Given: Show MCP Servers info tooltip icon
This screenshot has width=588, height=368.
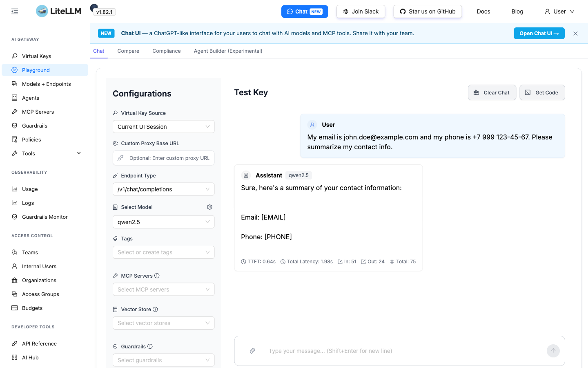Looking at the screenshot, I should [x=157, y=276].
